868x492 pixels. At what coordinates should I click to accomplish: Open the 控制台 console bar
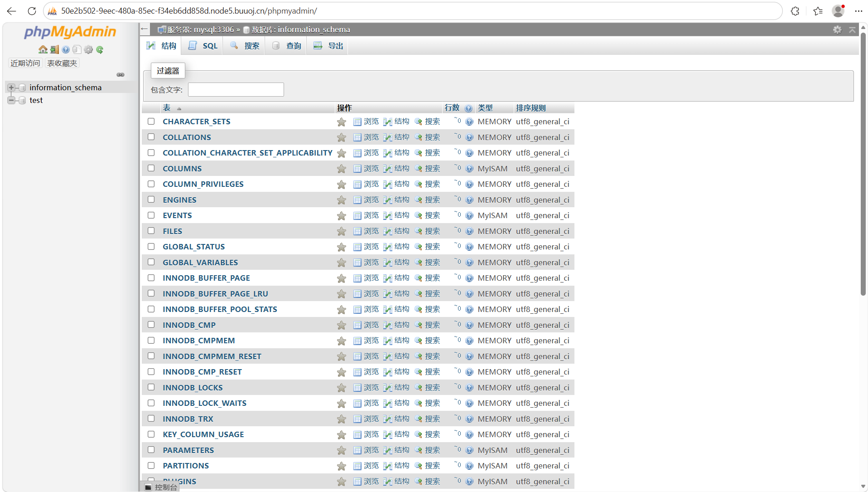[x=161, y=487]
